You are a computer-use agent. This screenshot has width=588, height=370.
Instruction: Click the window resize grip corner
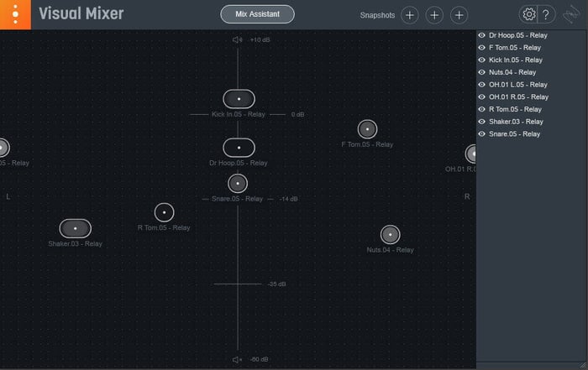pos(582,366)
